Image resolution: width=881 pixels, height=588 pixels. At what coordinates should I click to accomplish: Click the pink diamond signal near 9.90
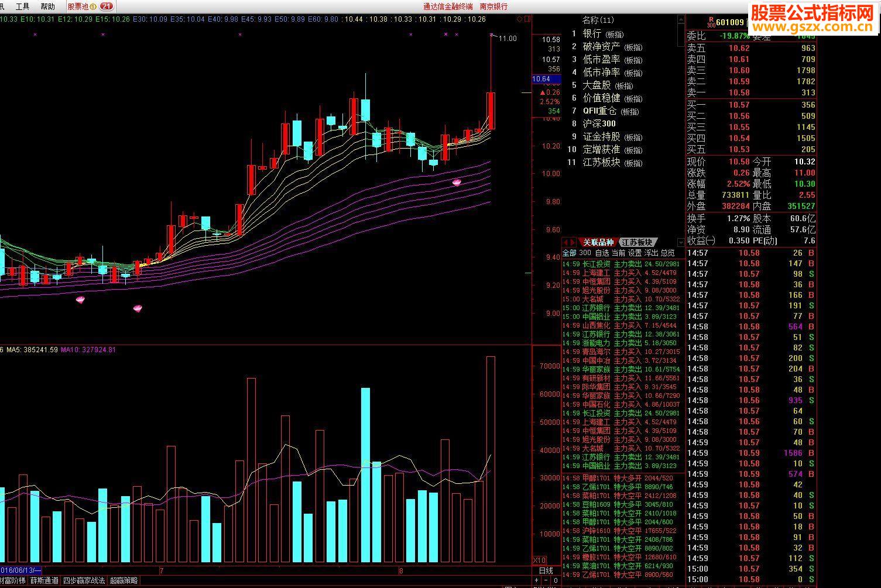(457, 183)
